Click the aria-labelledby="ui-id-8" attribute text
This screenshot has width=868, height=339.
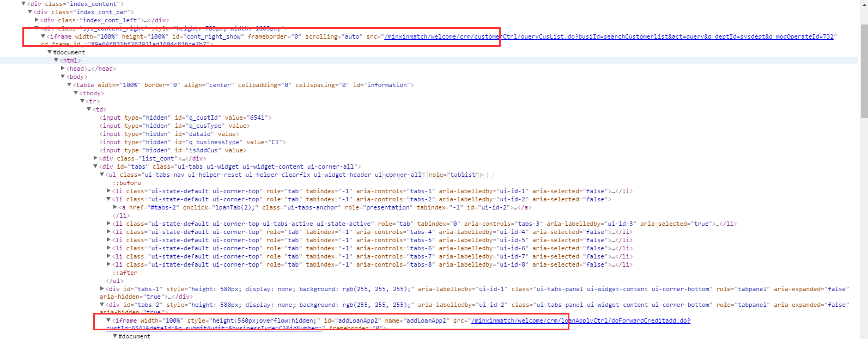484,264
